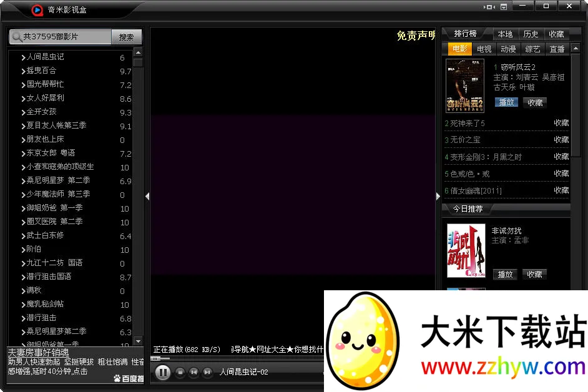This screenshot has height=392, width=588.
Task: Open the 本地 tab
Action: (505, 34)
